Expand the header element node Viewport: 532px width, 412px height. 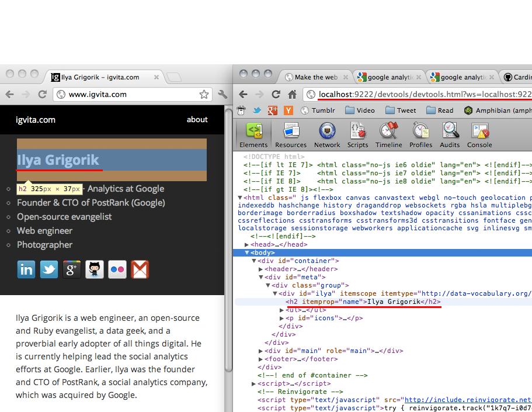coord(260,269)
